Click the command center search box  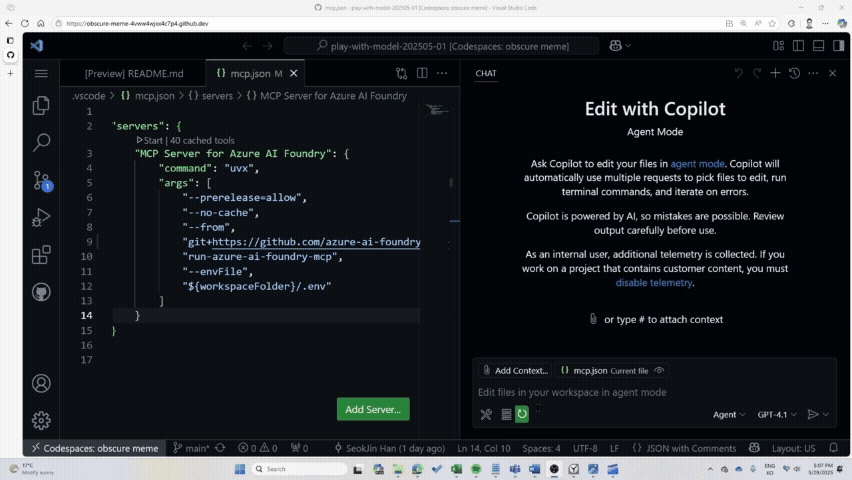pos(441,46)
